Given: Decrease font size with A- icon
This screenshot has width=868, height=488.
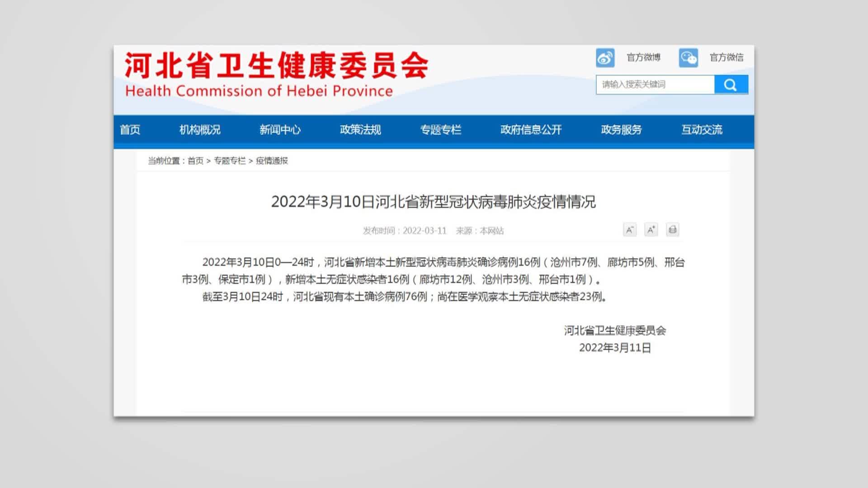Looking at the screenshot, I should 629,230.
